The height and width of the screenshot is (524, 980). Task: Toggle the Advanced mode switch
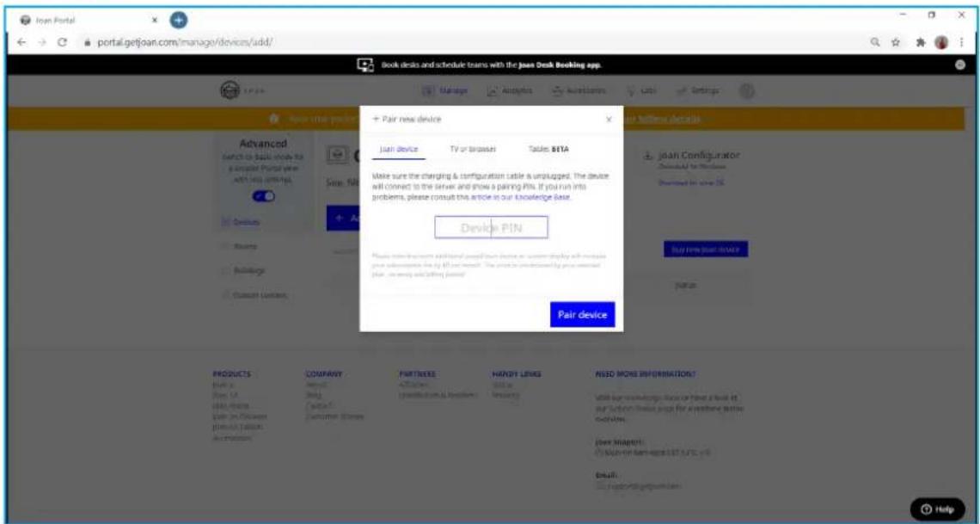point(263,196)
